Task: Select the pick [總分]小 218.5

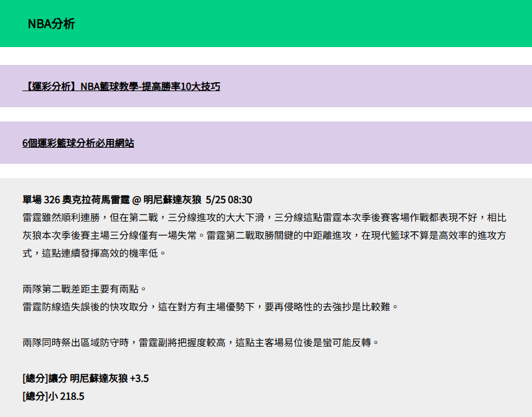Action: pos(53,396)
